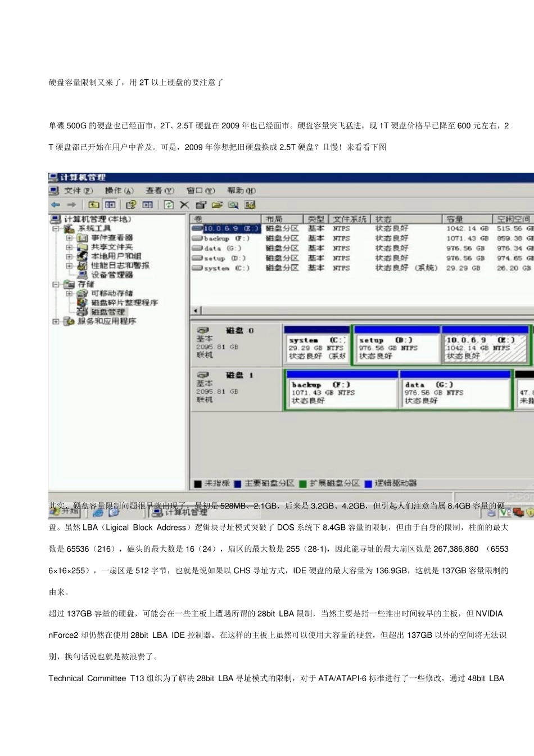Click the 1071.43 GB capacity cell
Viewport: 534px width, 756px height.
pyautogui.click(x=467, y=238)
